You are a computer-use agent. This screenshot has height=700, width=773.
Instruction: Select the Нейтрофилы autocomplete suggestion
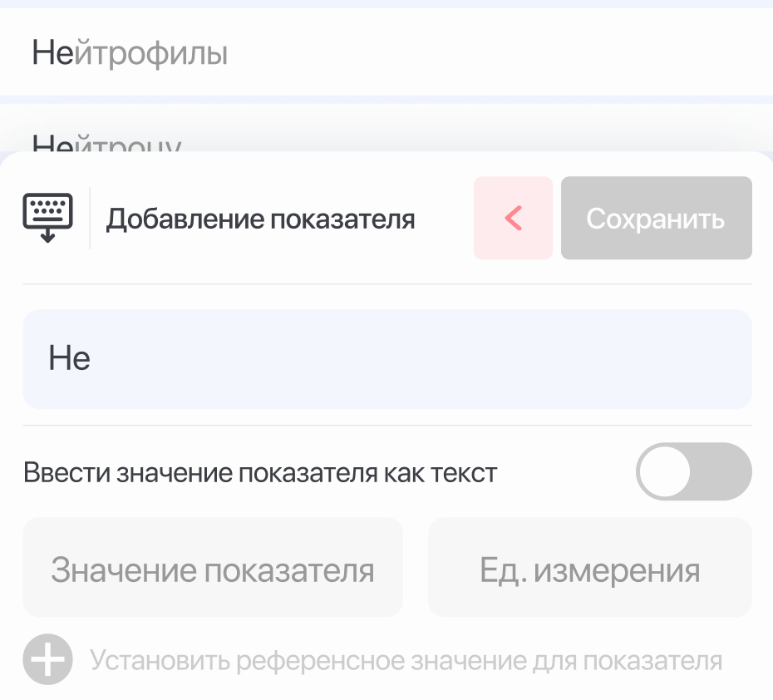[x=130, y=54]
